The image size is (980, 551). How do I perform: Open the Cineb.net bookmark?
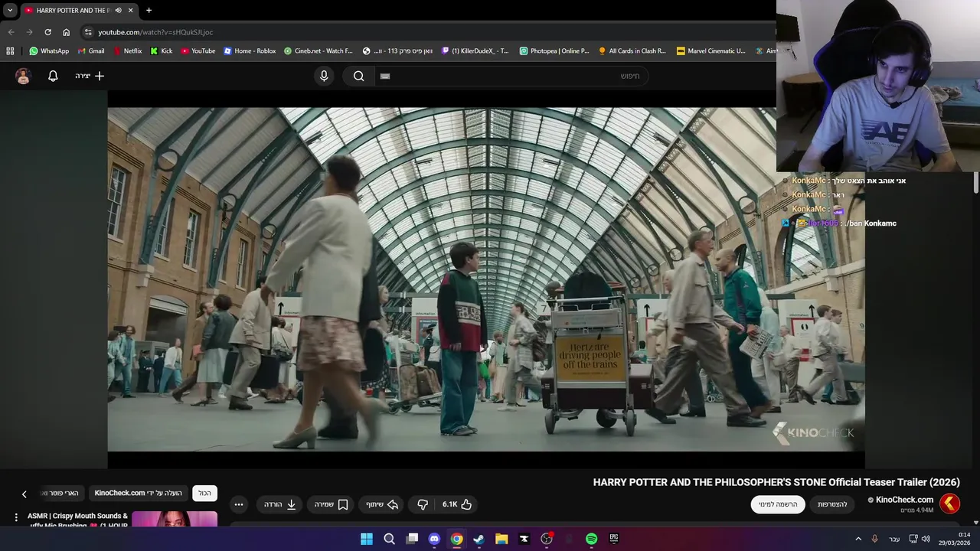click(x=318, y=51)
